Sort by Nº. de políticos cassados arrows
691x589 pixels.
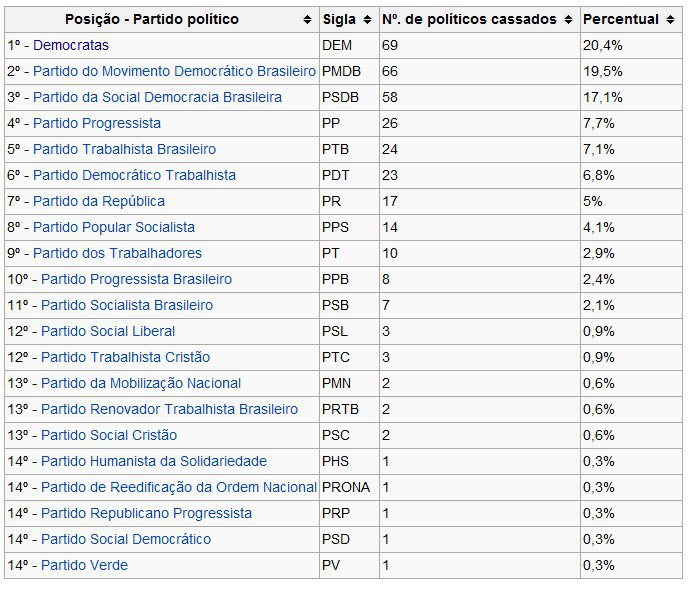[x=568, y=20]
